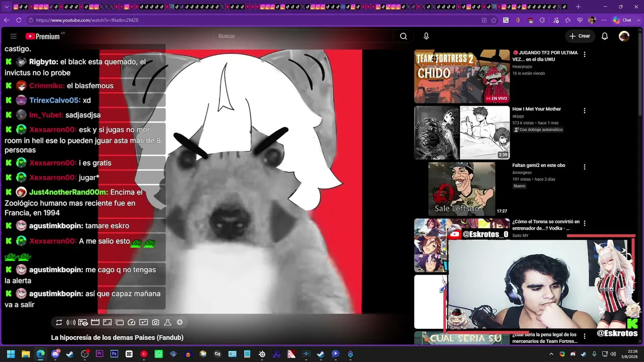Open options menu for JUGANDO TF2 video

584,54
